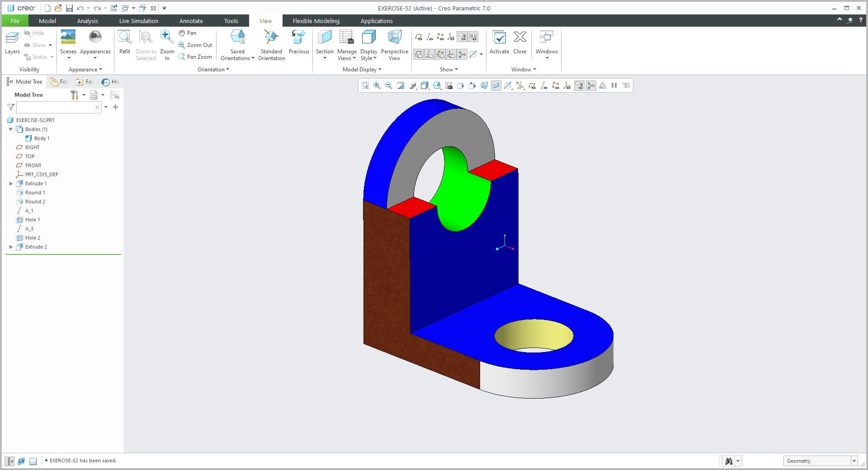This screenshot has width=868, height=470.
Task: Open the Appearances gallery
Action: (x=95, y=44)
